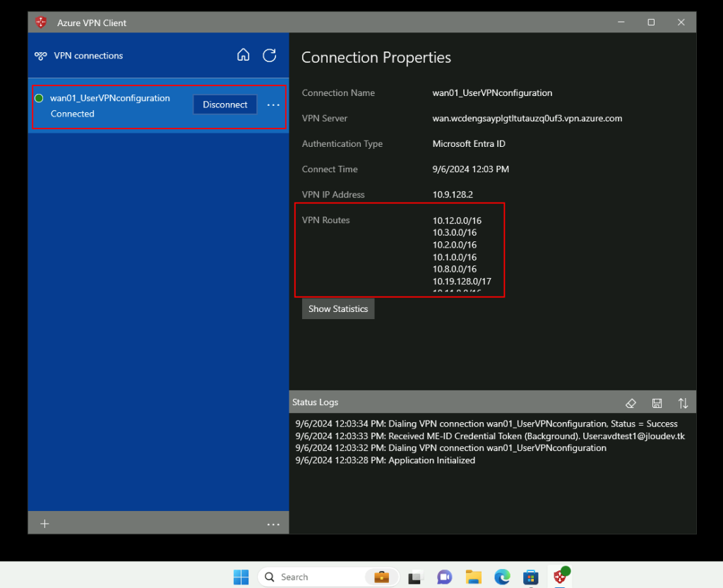Click the 10.3.0.0/16 VPN route

click(x=454, y=233)
